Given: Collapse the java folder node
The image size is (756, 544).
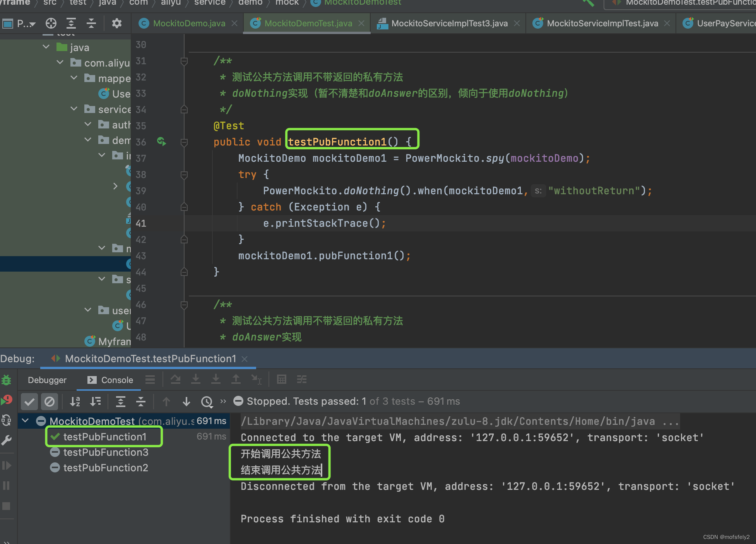Looking at the screenshot, I should [x=46, y=47].
